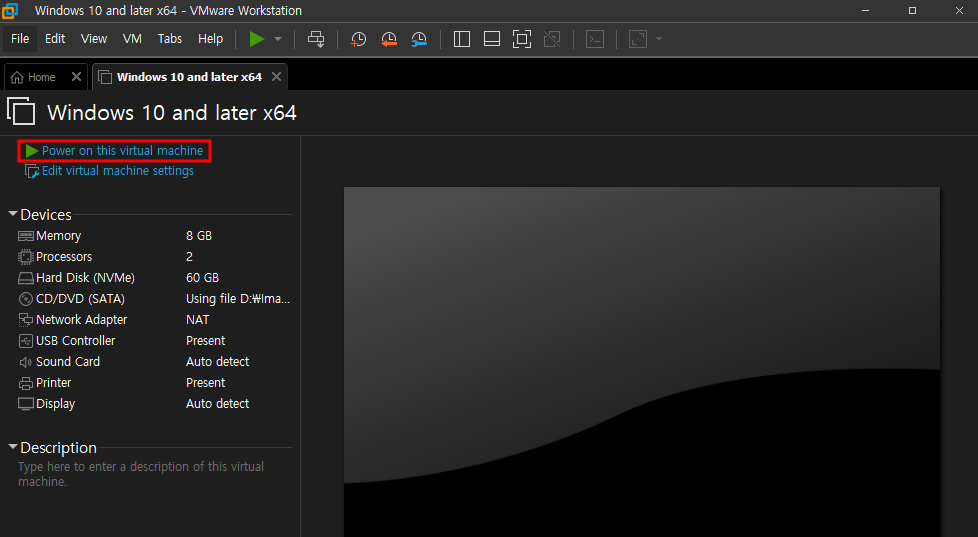Open the stretch guest dropdown arrow
Screen dimensions: 978x537
(x=659, y=39)
